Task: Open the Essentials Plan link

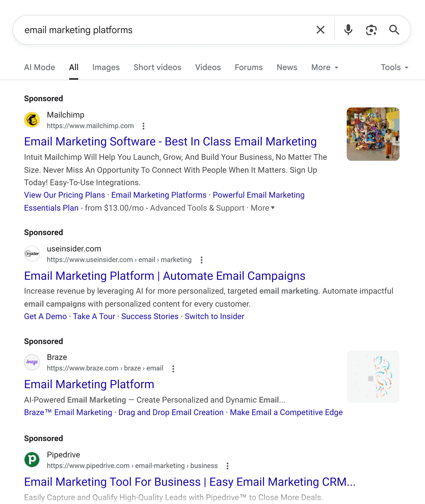Action: coord(51,208)
